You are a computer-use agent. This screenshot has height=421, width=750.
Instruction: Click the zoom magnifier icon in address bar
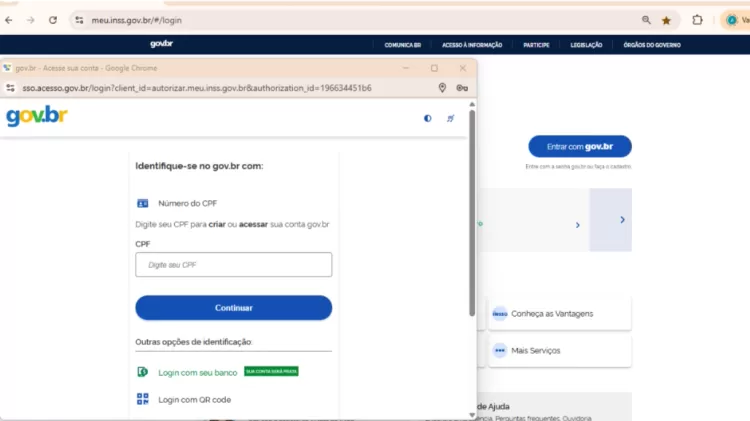pos(646,20)
